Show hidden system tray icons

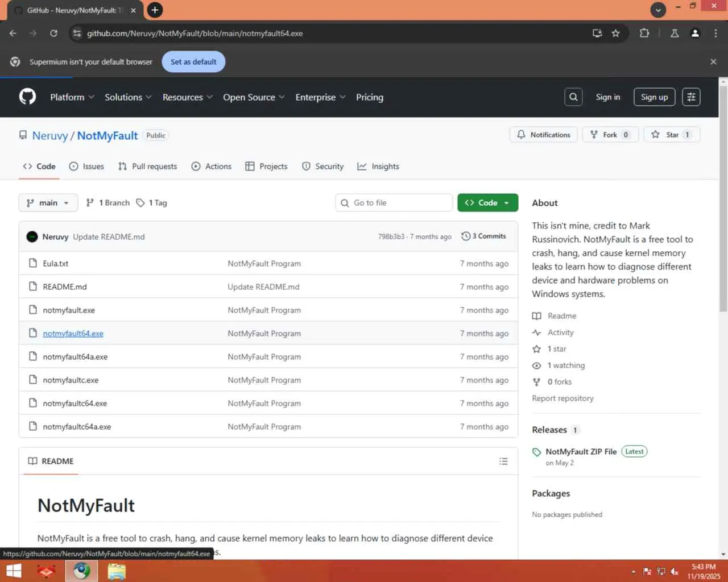pos(633,571)
